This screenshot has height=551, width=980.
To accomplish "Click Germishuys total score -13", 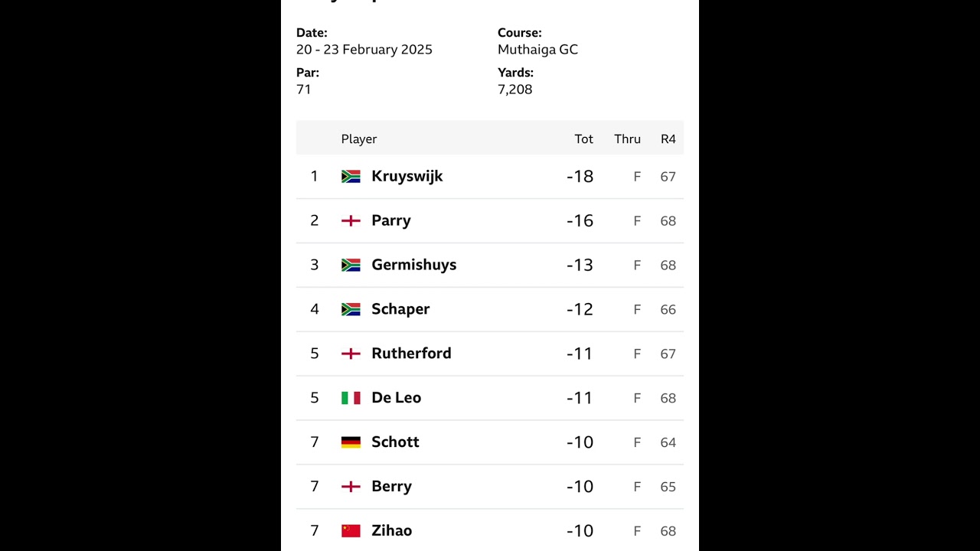I will pyautogui.click(x=580, y=265).
